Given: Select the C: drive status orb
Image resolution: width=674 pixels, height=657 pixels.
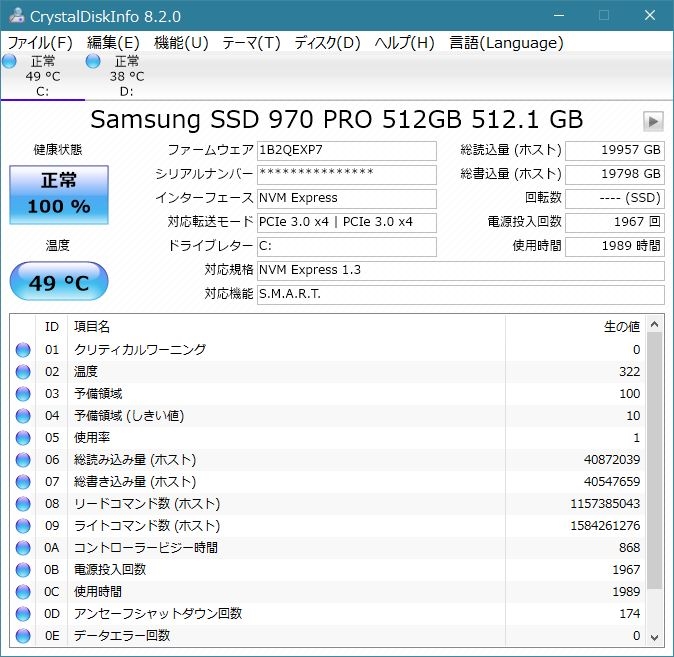Looking at the screenshot, I should coord(10,62).
